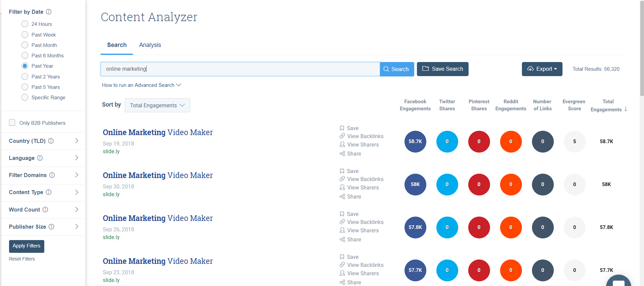Image resolution: width=644 pixels, height=286 pixels.
Task: Select the Past 6 Months date filter
Action: pos(25,55)
